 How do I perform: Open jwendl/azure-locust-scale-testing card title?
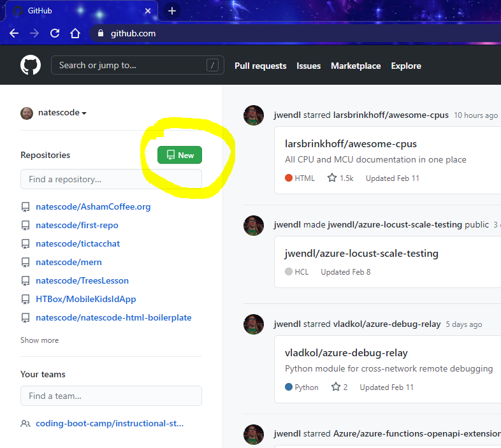(361, 254)
